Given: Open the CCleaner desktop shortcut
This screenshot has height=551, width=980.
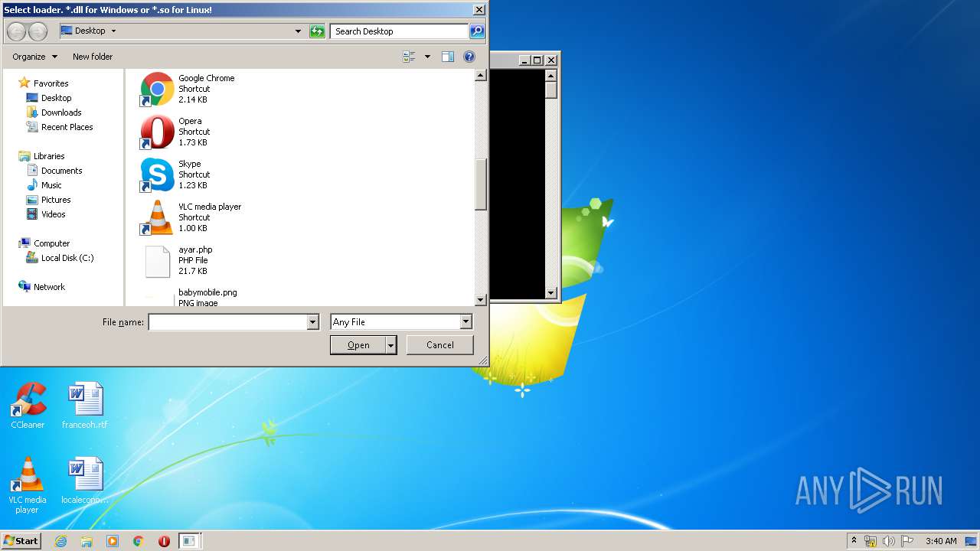Looking at the screenshot, I should click(28, 406).
